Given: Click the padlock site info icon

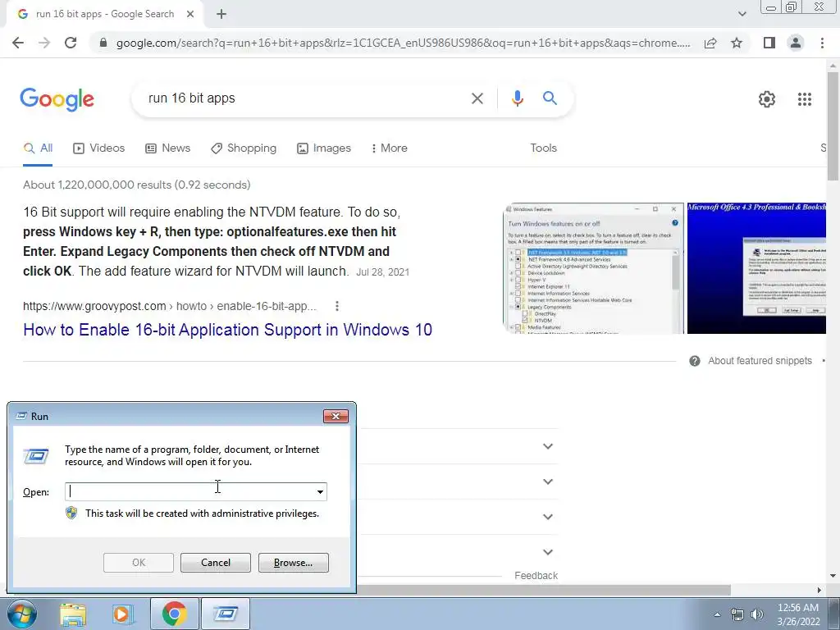Looking at the screenshot, I should (103, 43).
